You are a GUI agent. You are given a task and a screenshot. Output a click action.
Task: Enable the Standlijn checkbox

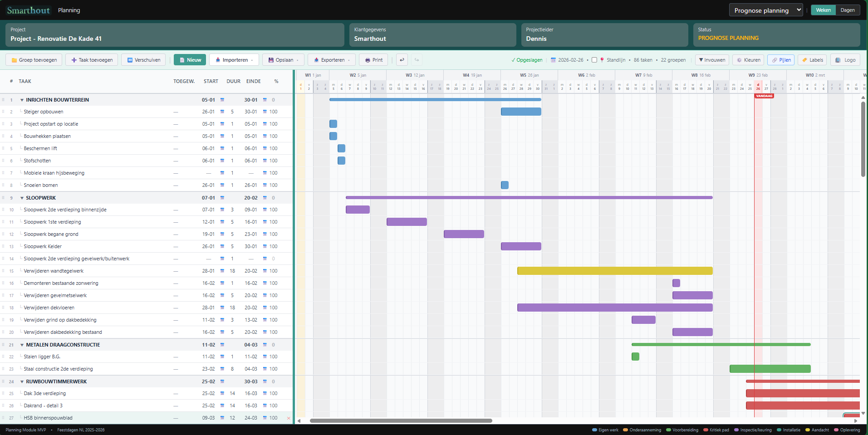pyautogui.click(x=594, y=59)
